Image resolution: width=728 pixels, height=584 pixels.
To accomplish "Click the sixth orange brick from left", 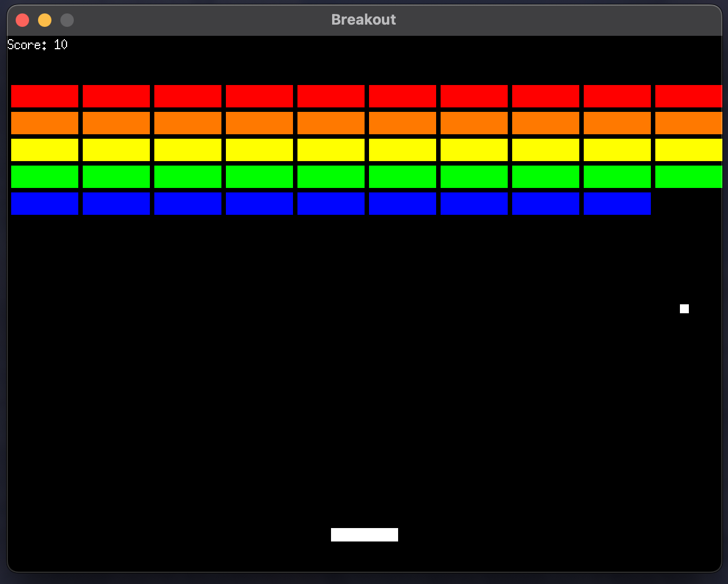I will [403, 123].
